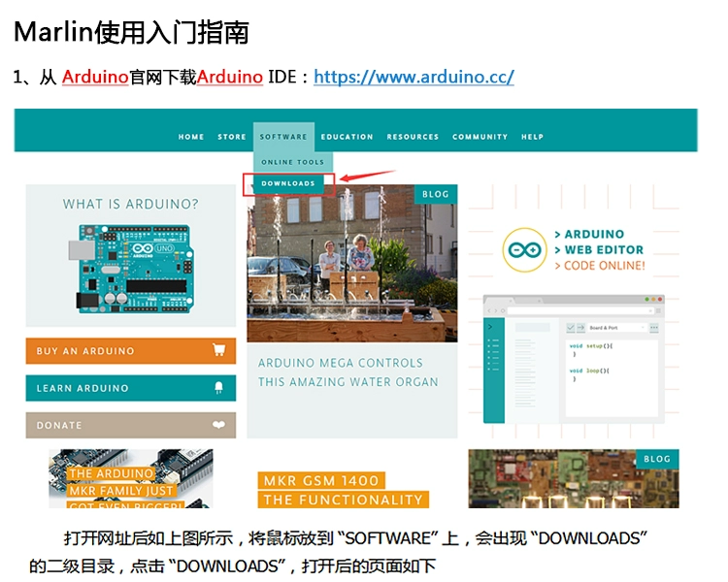Click the three-dots icon in web editor
The height and width of the screenshot is (582, 728).
[653, 328]
